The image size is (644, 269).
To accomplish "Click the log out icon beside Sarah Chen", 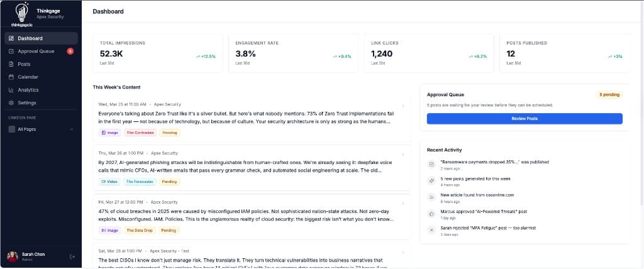I will click(x=72, y=256).
